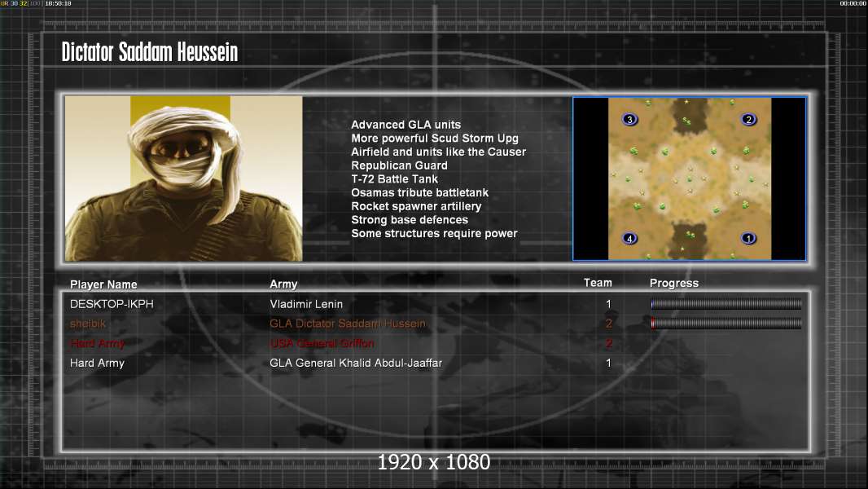
Task: Select the "USA General Griffon" army entry
Action: 322,343
